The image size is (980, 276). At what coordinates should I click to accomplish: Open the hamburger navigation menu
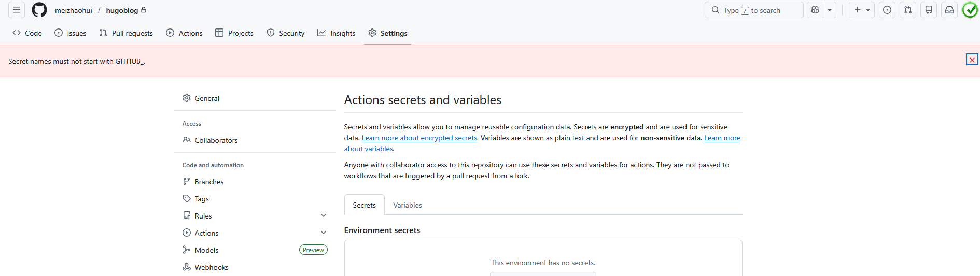click(17, 10)
